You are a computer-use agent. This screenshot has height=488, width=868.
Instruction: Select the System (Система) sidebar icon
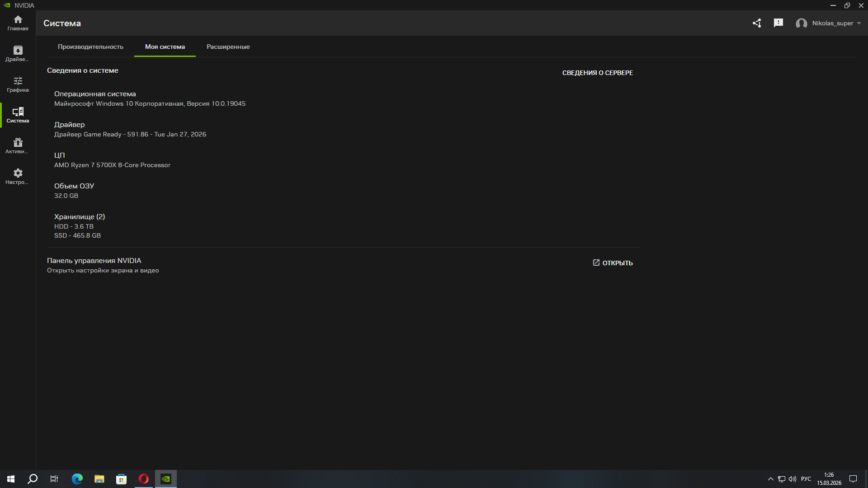pyautogui.click(x=18, y=115)
